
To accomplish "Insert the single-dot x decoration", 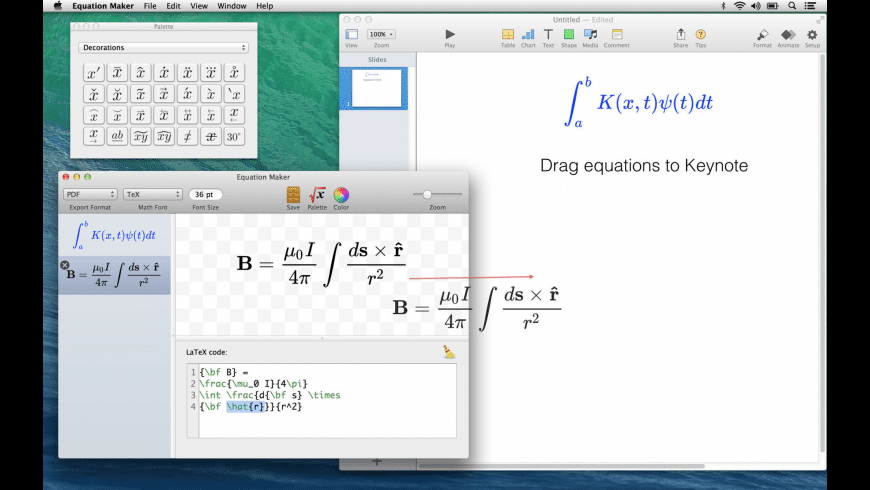I will pyautogui.click(x=164, y=73).
